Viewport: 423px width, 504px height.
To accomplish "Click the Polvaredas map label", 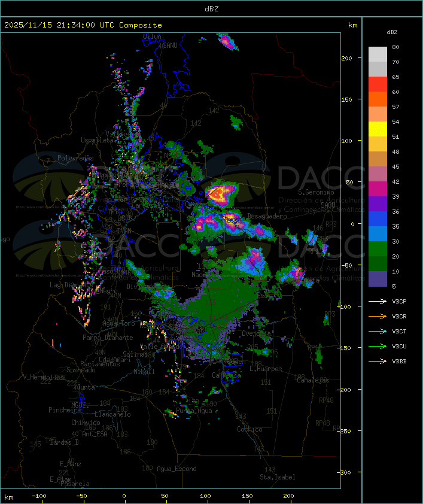I will (75, 158).
